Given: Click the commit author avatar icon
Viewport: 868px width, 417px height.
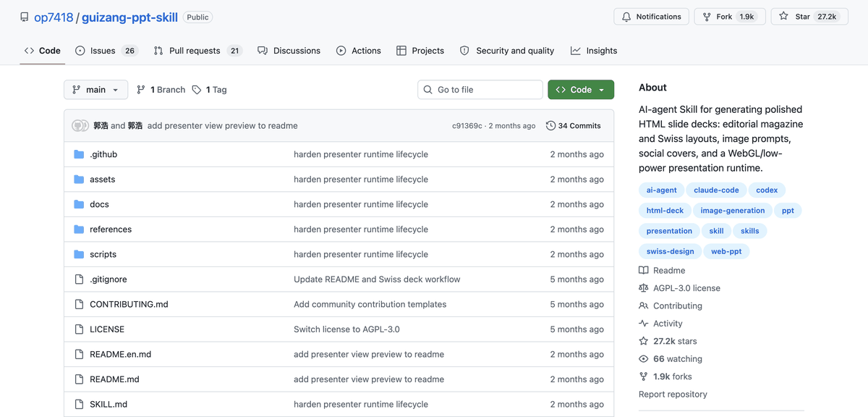Looking at the screenshot, I should pyautogui.click(x=80, y=125).
